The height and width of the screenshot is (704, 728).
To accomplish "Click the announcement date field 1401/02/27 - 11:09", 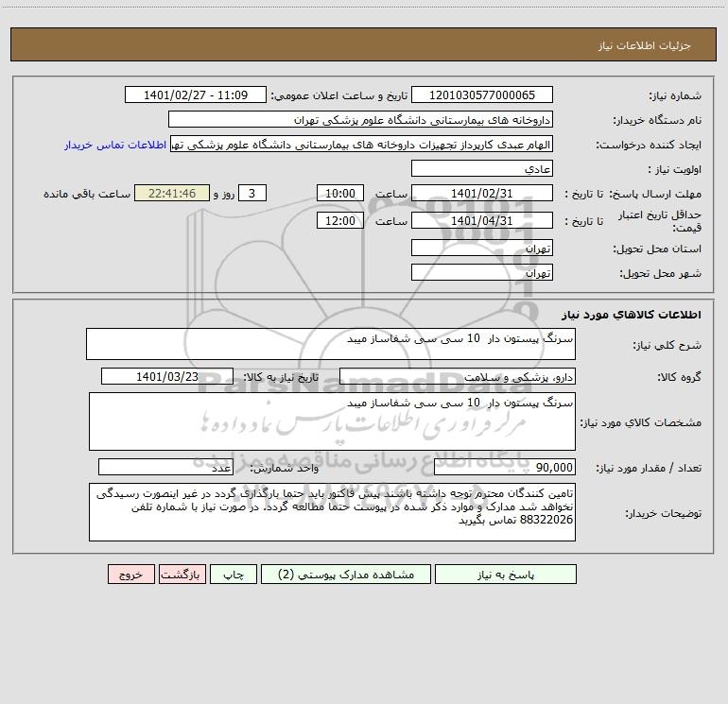I will pyautogui.click(x=196, y=94).
